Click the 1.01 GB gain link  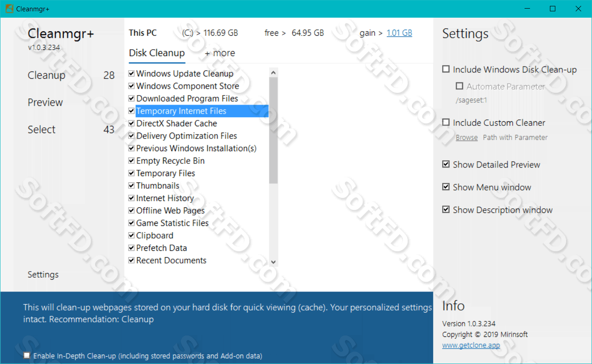click(x=399, y=33)
